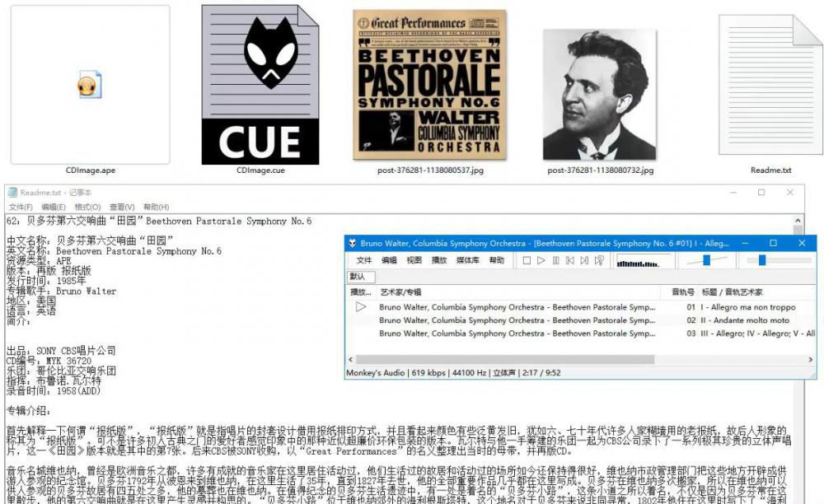Open Notepad's 编辑(E) menu
The height and width of the screenshot is (504, 824).
54,207
